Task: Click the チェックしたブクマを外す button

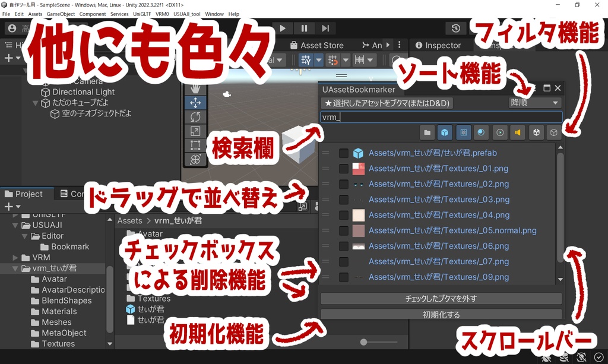Action: tap(442, 298)
